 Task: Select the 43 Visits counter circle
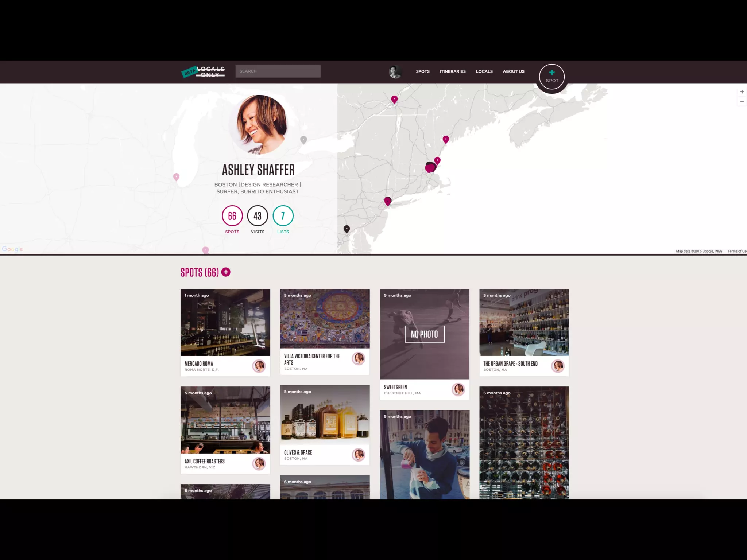[258, 216]
